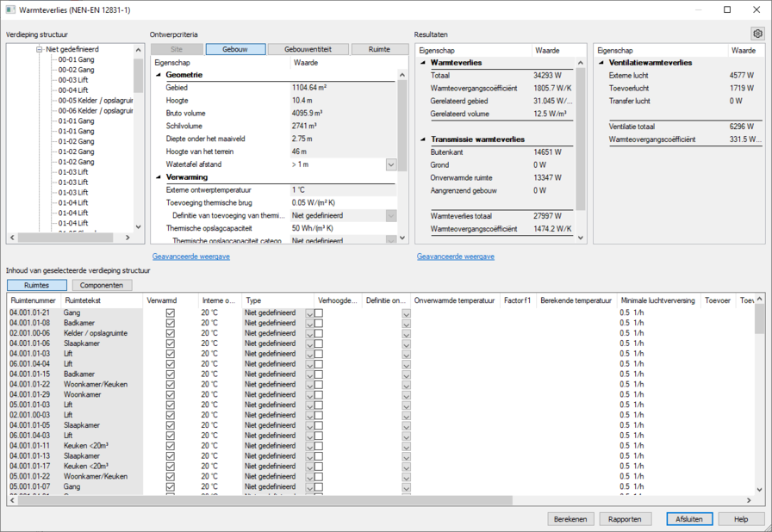The width and height of the screenshot is (772, 532).
Task: Open Type dropdown for room 04.001.01-21
Action: [309, 312]
